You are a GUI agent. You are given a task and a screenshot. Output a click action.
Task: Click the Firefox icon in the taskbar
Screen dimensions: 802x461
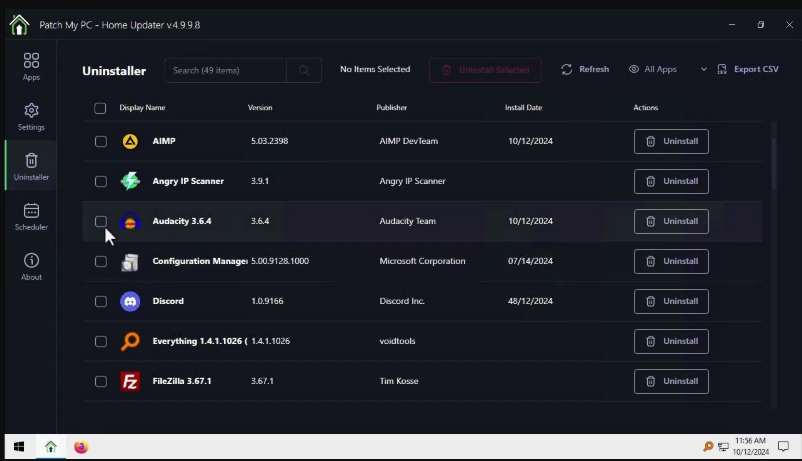click(x=81, y=447)
